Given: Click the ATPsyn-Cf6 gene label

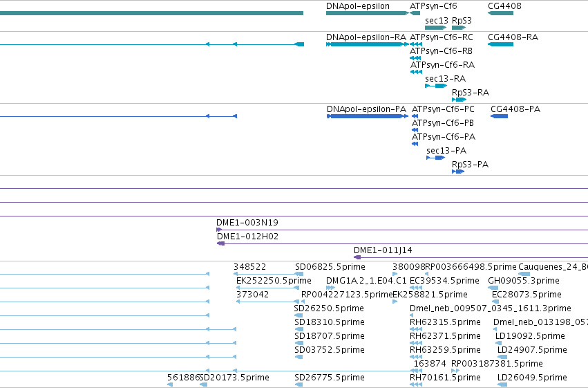Looking at the screenshot, I should (x=433, y=6).
